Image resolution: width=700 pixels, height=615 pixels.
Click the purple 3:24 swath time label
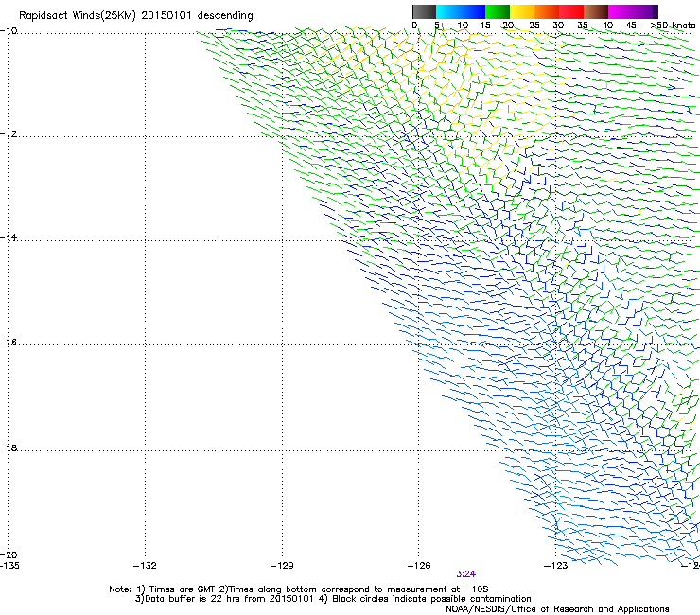465,574
